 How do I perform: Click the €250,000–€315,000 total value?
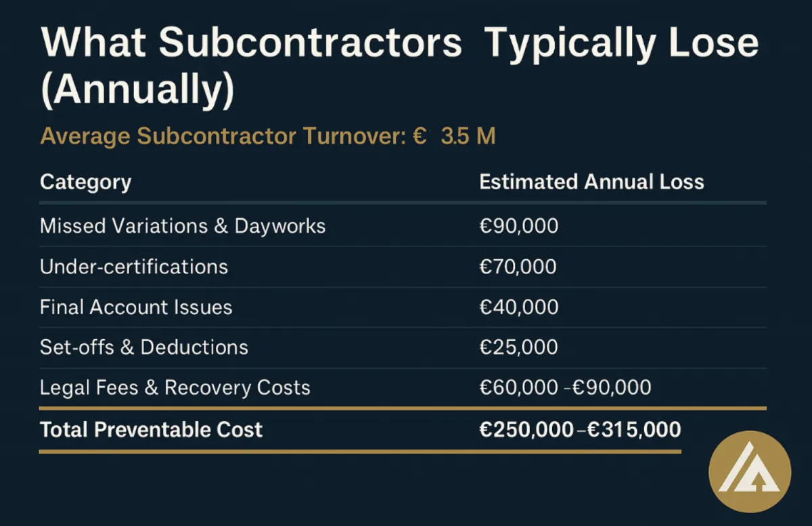pos(580,429)
